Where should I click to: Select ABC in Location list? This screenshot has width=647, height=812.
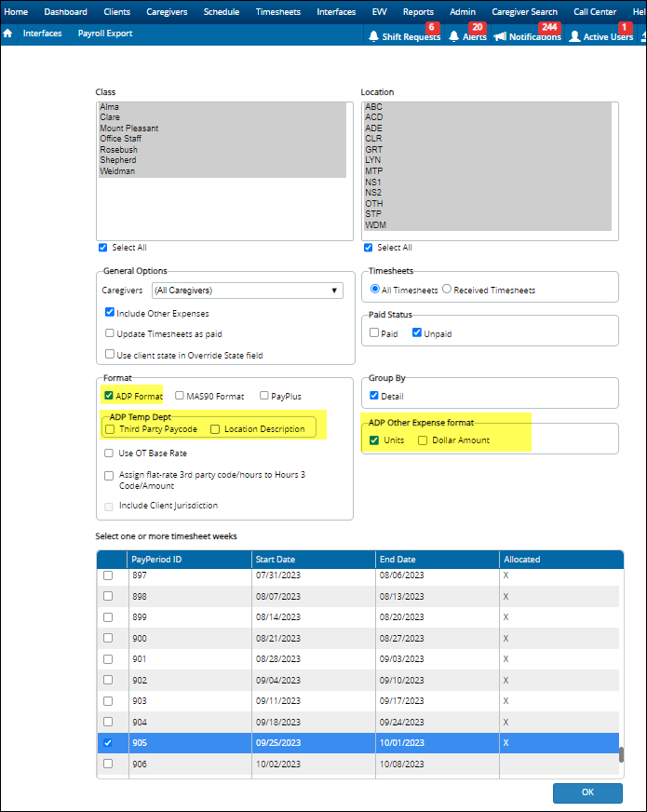[x=488, y=107]
